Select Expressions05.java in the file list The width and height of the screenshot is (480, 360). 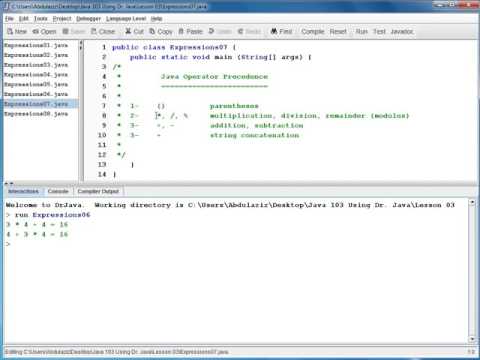click(36, 84)
